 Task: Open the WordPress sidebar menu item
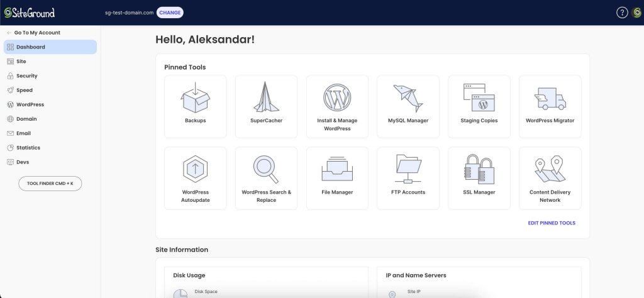pyautogui.click(x=50, y=104)
